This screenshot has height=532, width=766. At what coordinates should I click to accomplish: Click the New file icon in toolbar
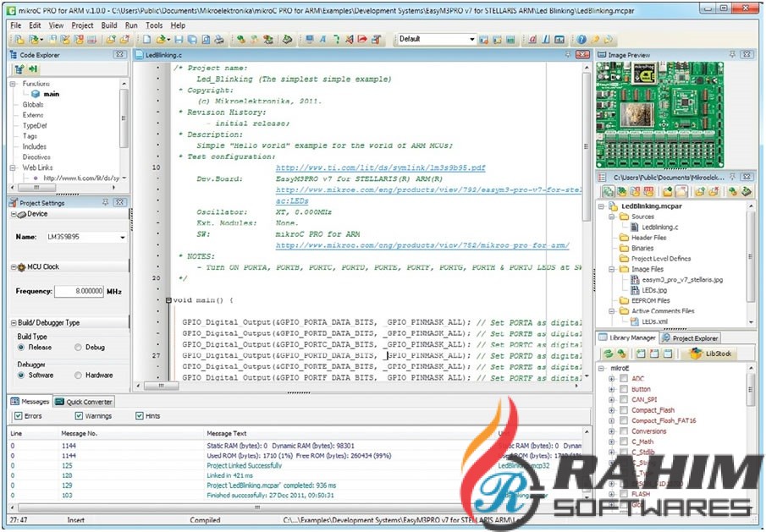(146, 40)
